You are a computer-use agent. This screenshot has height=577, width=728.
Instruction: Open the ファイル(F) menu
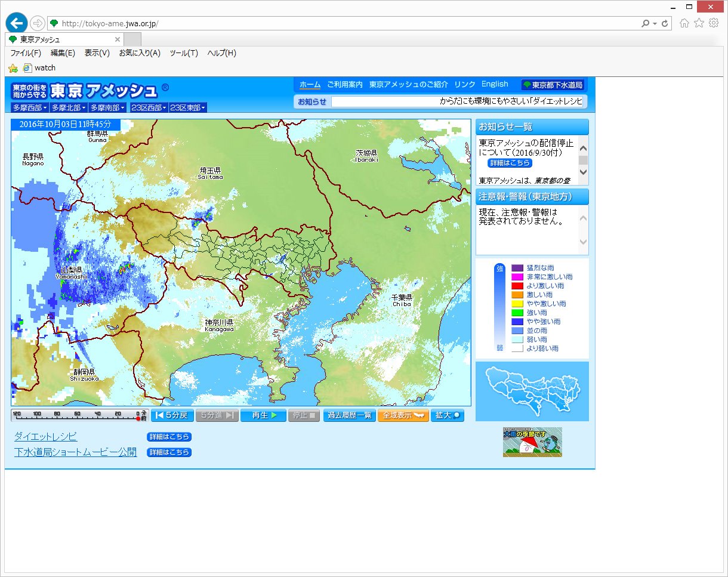pos(26,53)
